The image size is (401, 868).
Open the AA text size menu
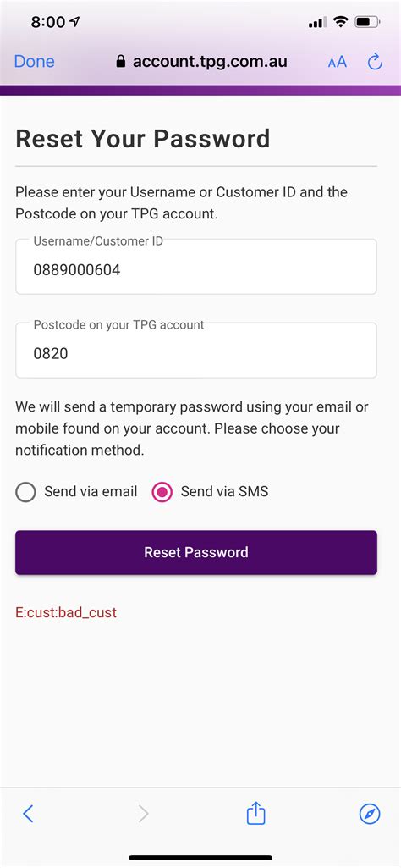tap(337, 62)
